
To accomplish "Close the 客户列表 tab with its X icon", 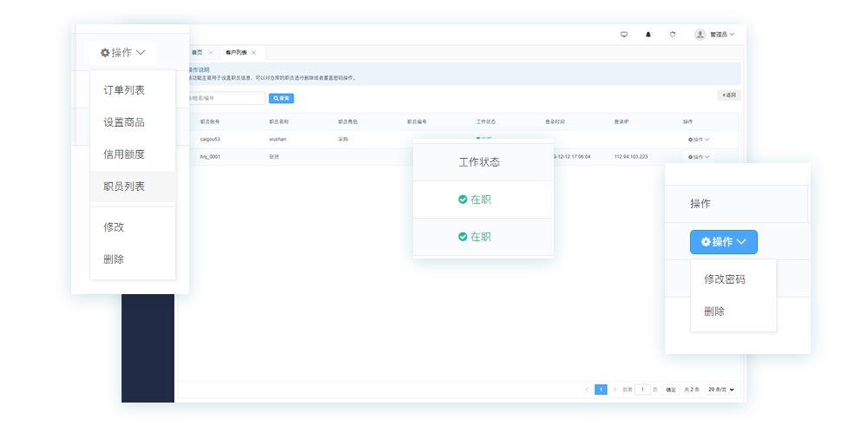I will 253,53.
